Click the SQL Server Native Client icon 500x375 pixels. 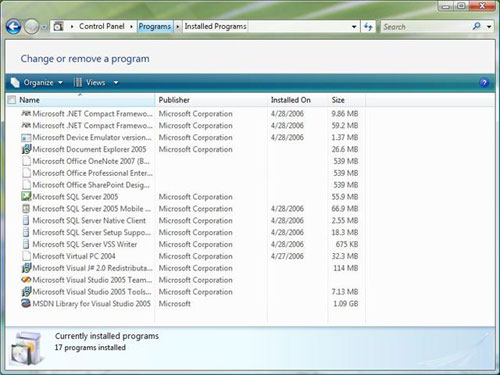26,221
